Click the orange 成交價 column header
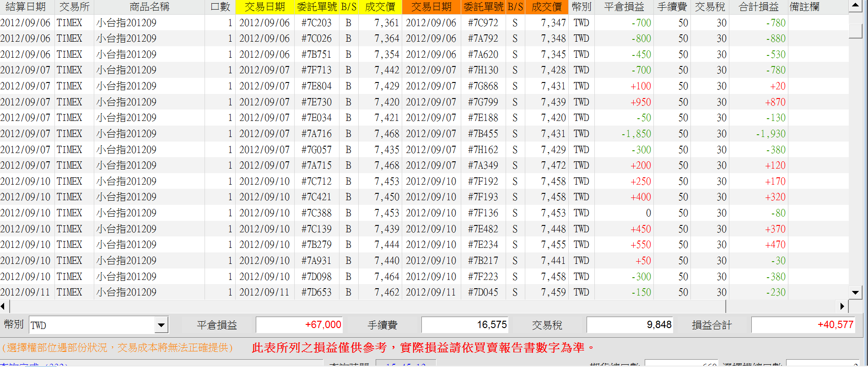Image resolution: width=868 pixels, height=367 pixels. tap(546, 7)
